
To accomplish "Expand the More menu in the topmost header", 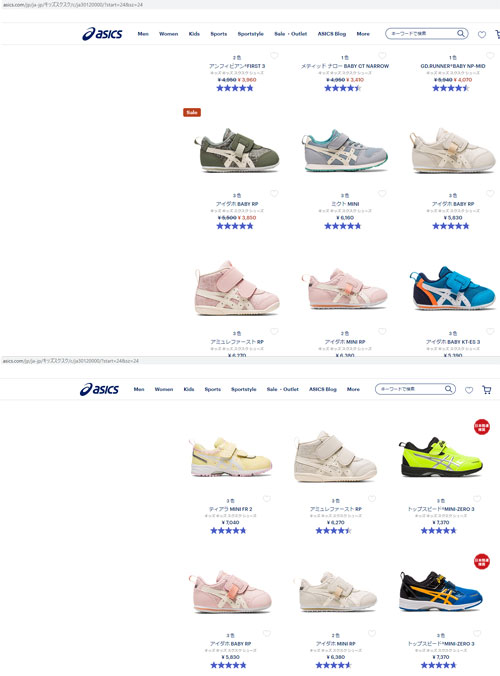I will [363, 34].
